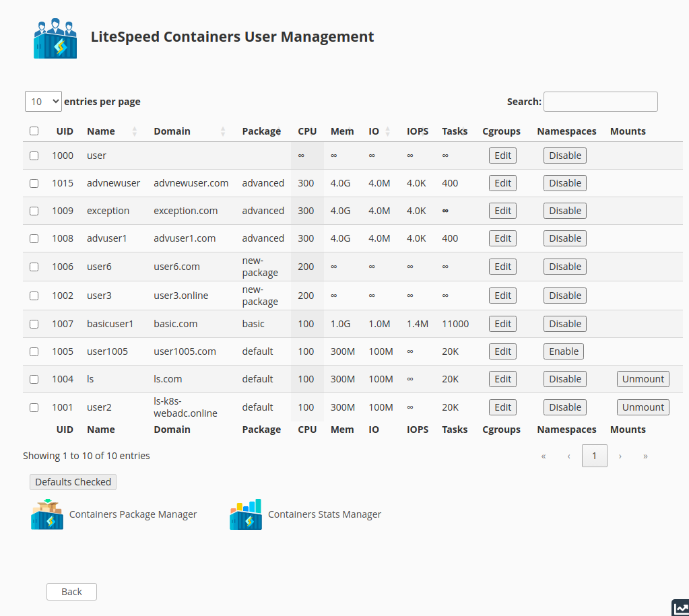Screen dimensions: 689x616
Task: Check the checkbox for UID 1000 user
Action: [x=34, y=156]
